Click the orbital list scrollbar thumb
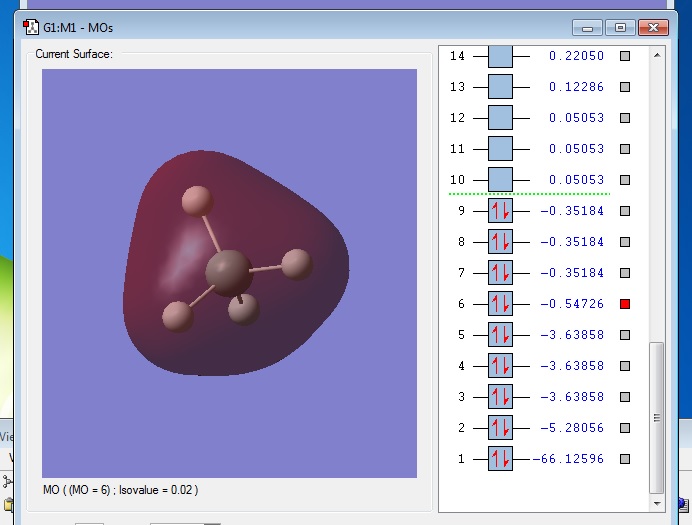 coord(657,418)
